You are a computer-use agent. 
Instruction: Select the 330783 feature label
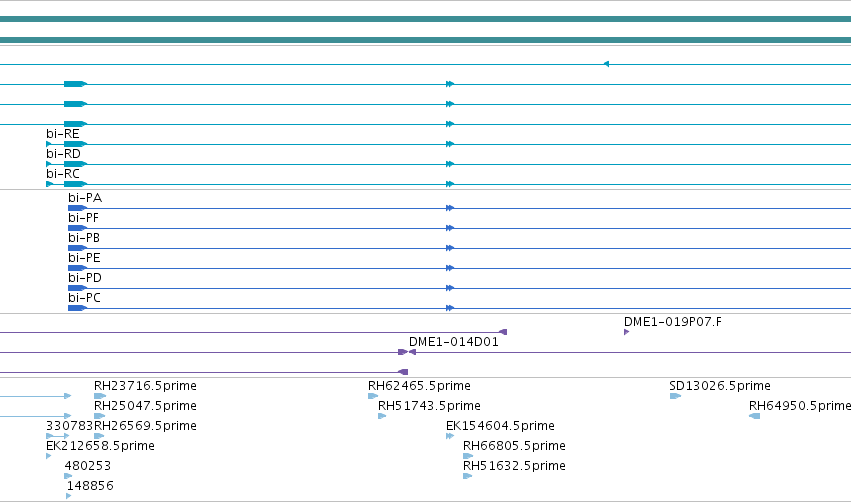coord(69,427)
